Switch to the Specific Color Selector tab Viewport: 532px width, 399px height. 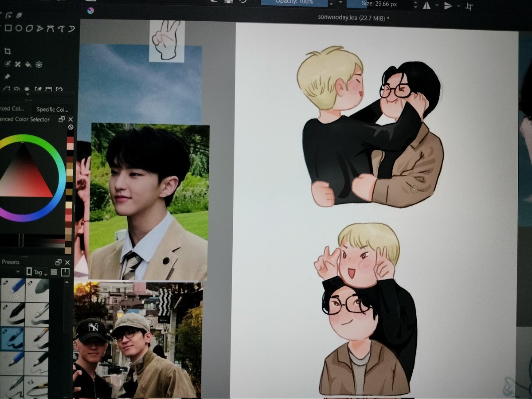pos(52,109)
